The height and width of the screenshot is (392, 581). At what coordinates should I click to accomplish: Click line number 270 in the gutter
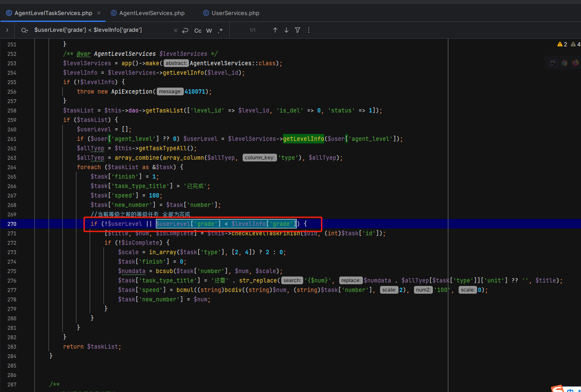pos(12,224)
